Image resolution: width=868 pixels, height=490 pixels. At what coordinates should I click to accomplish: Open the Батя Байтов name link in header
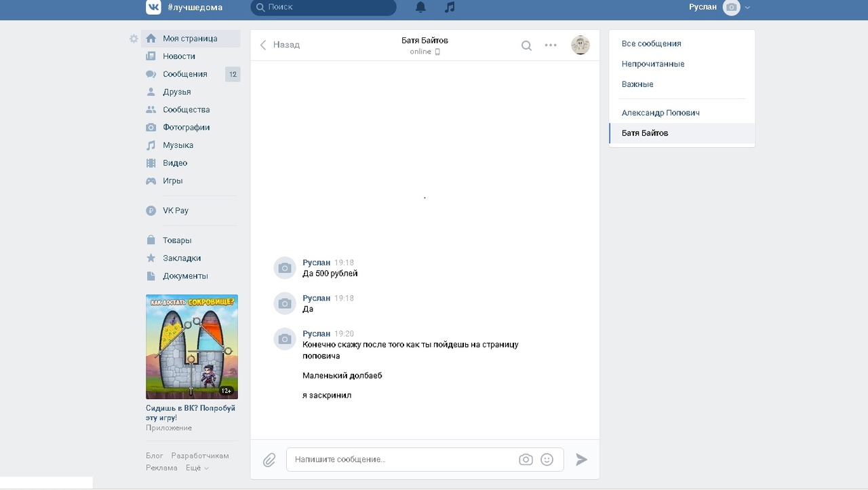(425, 40)
